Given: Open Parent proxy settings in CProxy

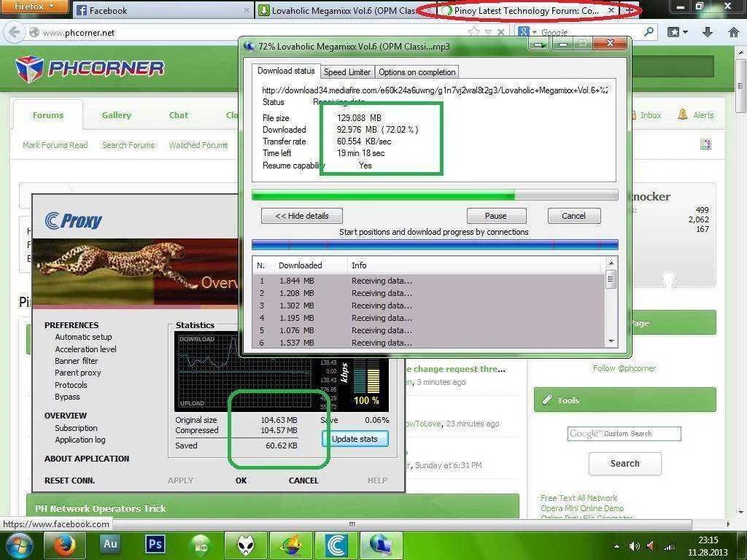Looking at the screenshot, I should point(77,373).
